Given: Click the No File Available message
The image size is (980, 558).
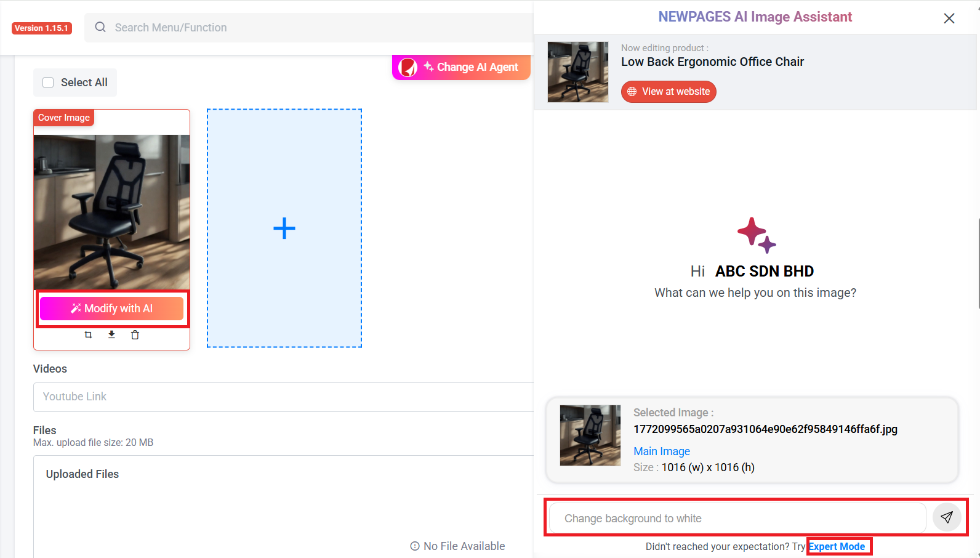Looking at the screenshot, I should coord(457,546).
